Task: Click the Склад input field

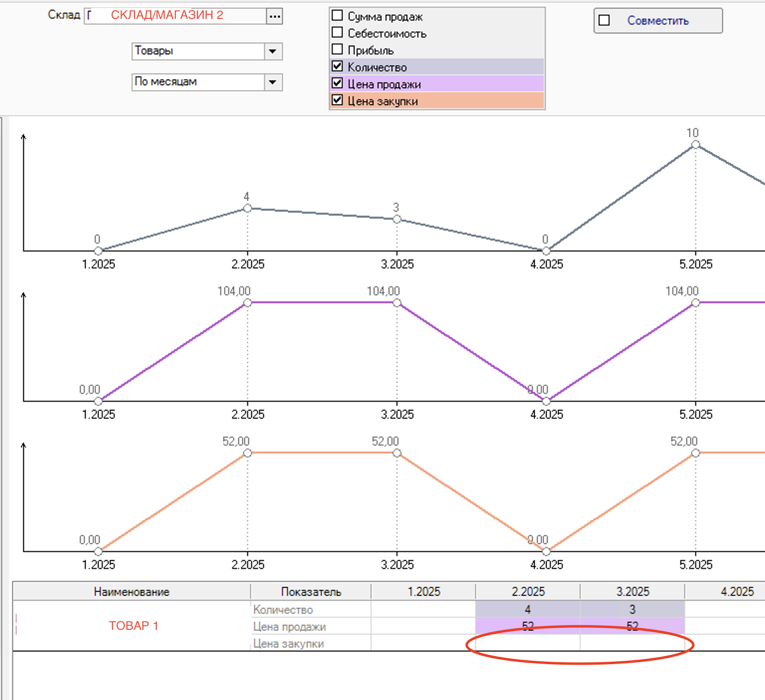Action: coord(175,16)
